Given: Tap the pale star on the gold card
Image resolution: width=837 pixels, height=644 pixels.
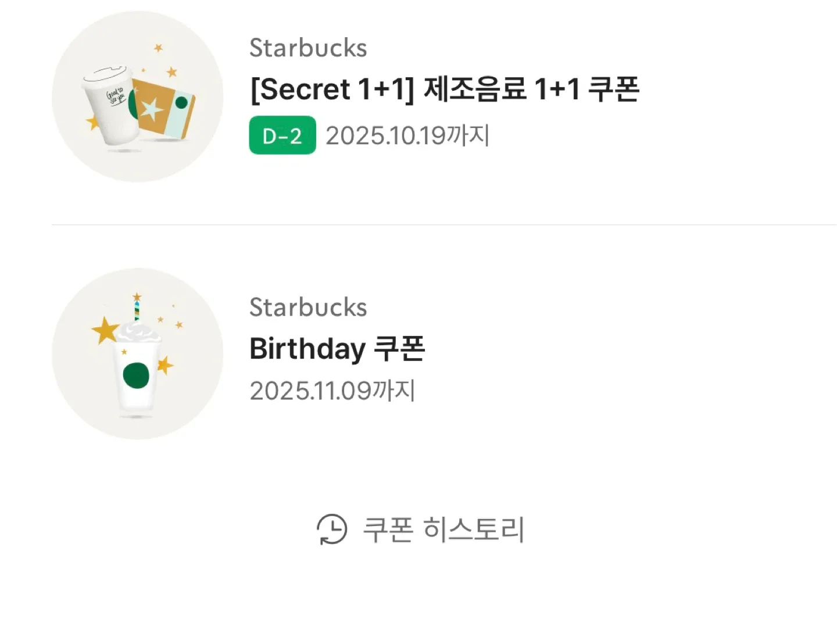Looking at the screenshot, I should (153, 109).
